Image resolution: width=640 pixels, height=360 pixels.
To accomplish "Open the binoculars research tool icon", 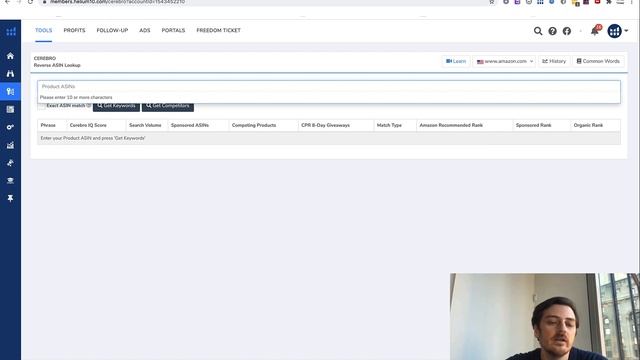I will [10, 74].
